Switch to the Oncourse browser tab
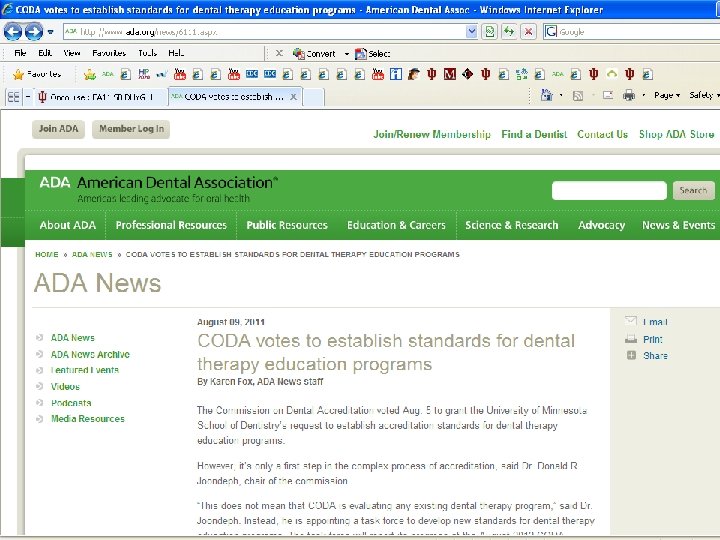Image resolution: width=720 pixels, height=540 pixels. click(101, 97)
